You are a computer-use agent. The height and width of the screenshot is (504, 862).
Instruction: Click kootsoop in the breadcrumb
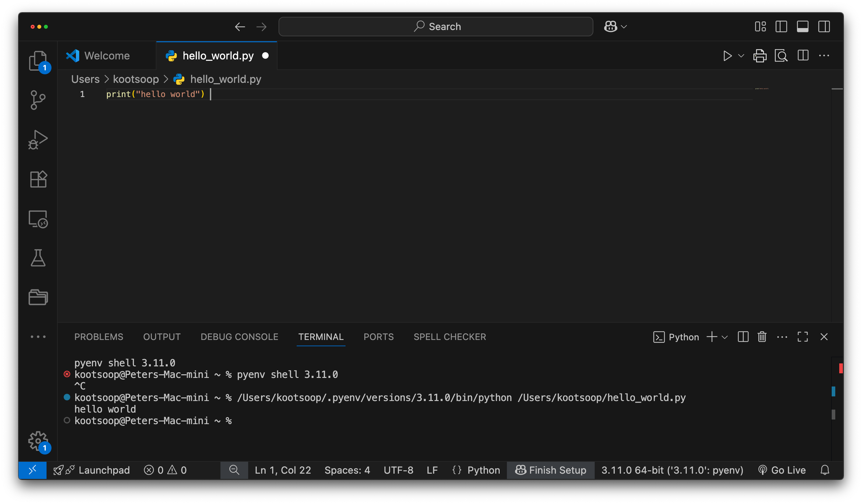click(136, 80)
